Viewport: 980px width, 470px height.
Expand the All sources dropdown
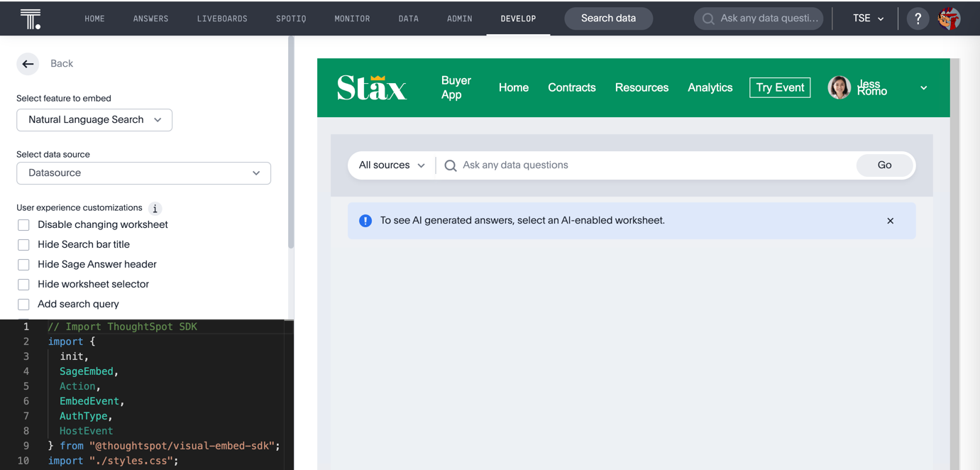[x=391, y=165]
